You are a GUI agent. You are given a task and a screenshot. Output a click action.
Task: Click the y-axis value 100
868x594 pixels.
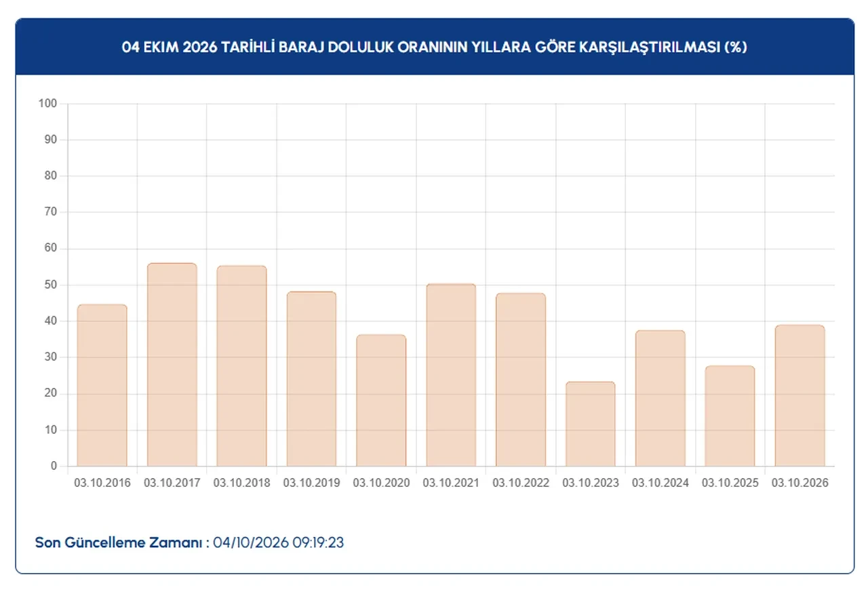click(48, 104)
